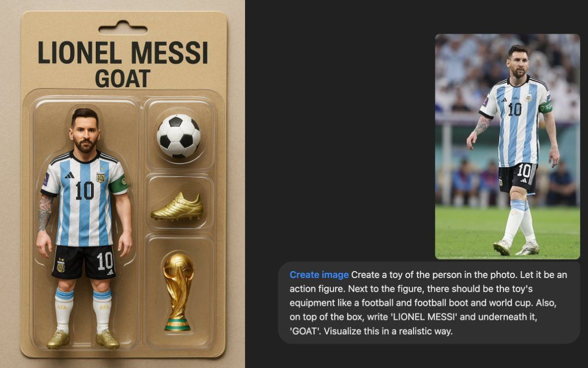Viewport: 588px width, 368px height.
Task: Click the 'Create image' blue label
Action: [x=318, y=275]
